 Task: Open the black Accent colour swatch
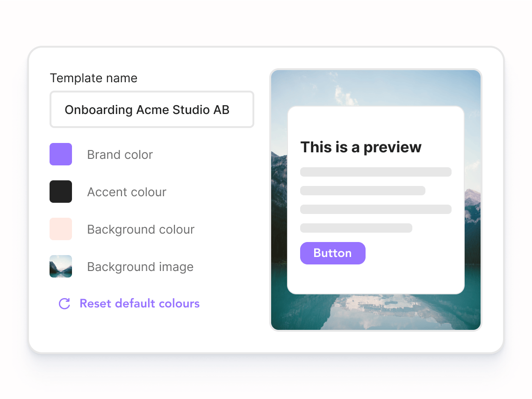(61, 192)
